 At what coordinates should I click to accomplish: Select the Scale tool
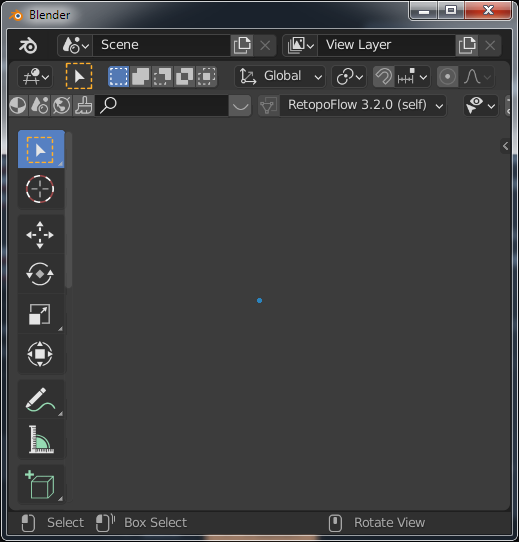click(41, 314)
